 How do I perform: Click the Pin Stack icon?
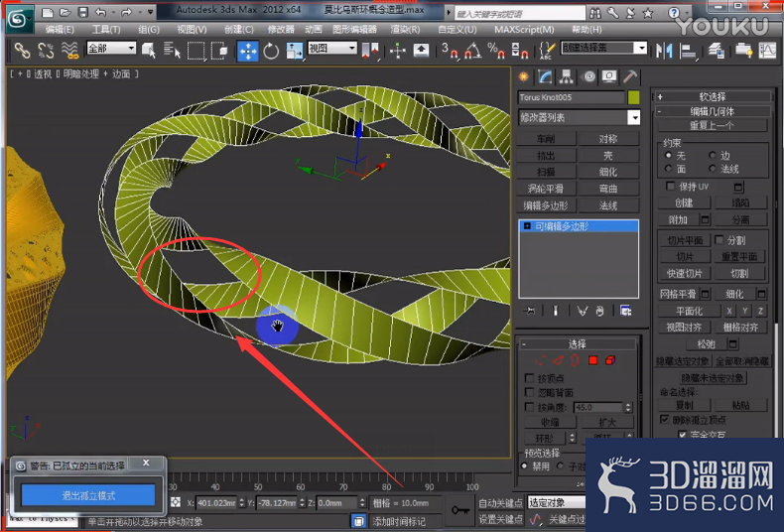point(530,311)
